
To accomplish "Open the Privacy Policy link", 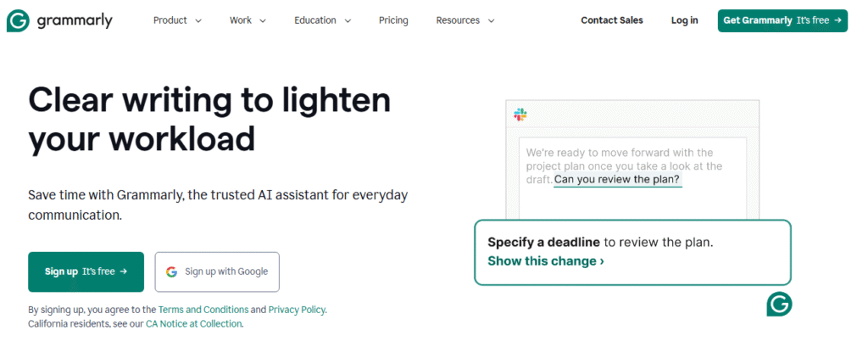I will pyautogui.click(x=297, y=310).
